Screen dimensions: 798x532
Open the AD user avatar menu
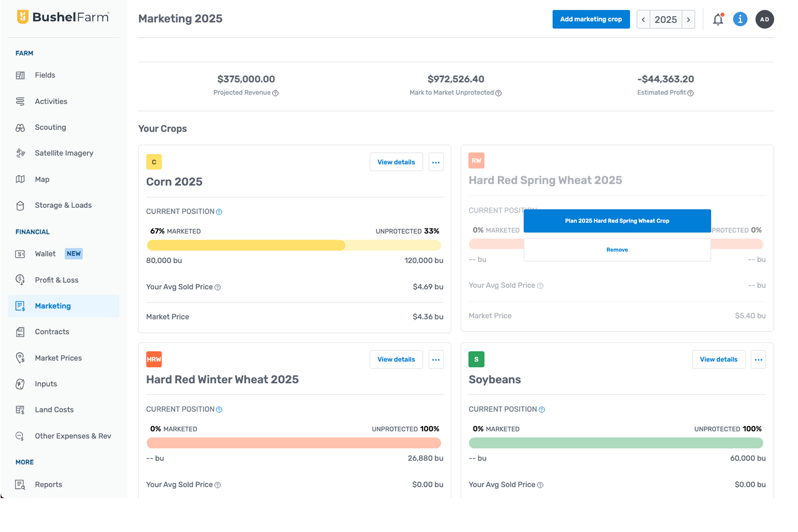click(x=764, y=19)
